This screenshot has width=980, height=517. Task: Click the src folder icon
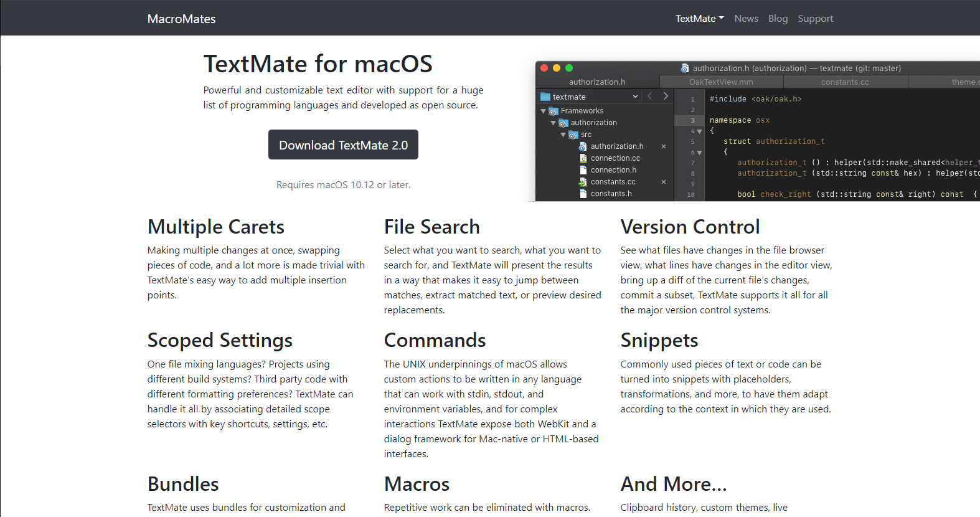pos(573,135)
